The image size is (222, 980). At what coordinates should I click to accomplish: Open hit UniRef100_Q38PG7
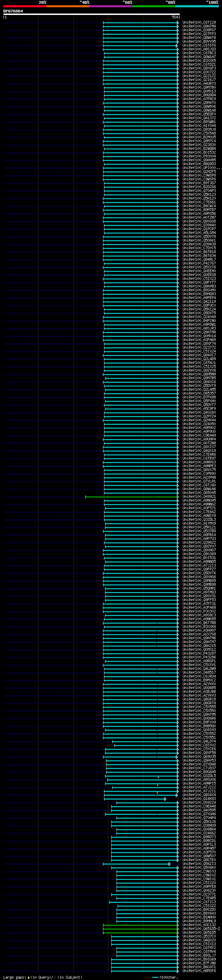(199, 30)
